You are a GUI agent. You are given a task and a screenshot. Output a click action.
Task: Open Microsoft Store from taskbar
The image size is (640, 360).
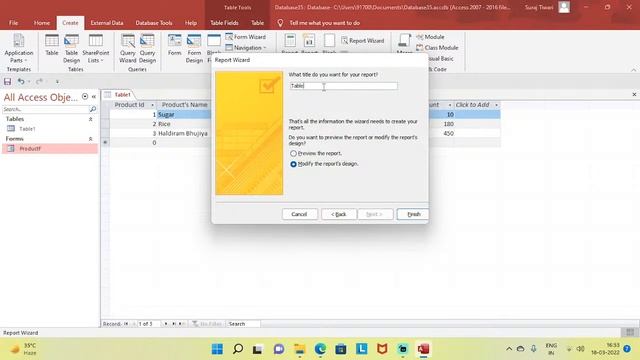pyautogui.click(x=341, y=349)
